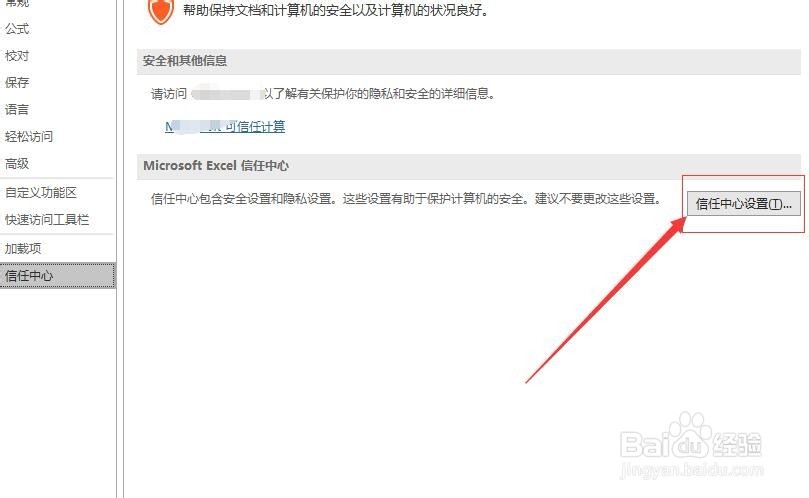Click the 信任中心包含安全设置 description text
809x498 pixels.
(406, 199)
